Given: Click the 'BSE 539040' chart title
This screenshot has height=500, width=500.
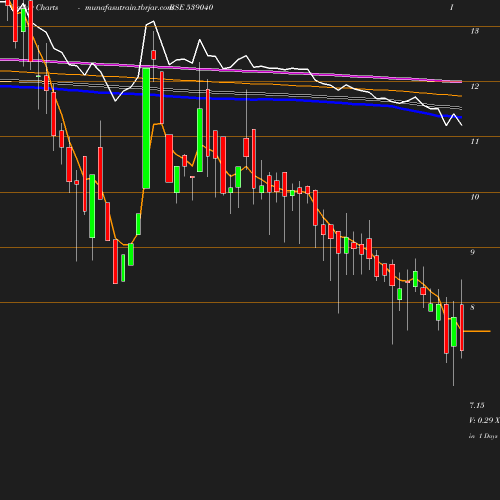Looking at the screenshot, I should coord(192,8).
